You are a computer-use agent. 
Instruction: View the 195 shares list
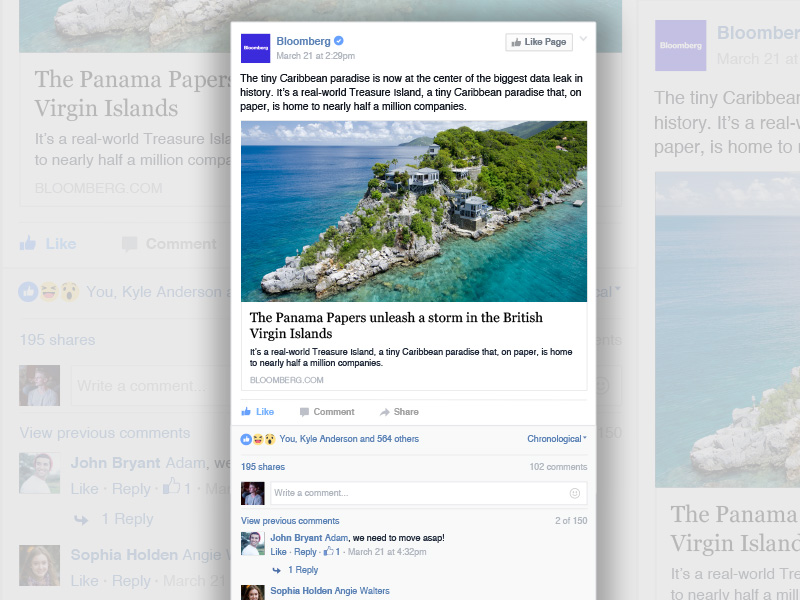pyautogui.click(x=263, y=467)
